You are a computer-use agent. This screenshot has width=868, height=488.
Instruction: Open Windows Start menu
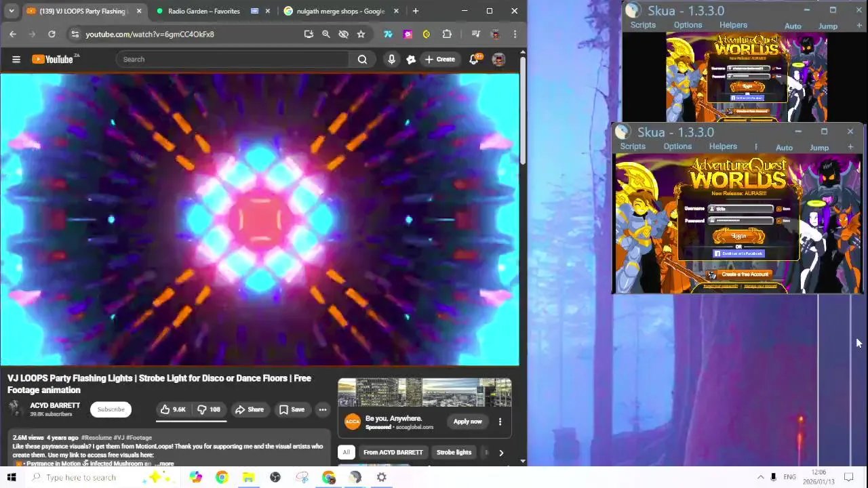click(x=12, y=477)
